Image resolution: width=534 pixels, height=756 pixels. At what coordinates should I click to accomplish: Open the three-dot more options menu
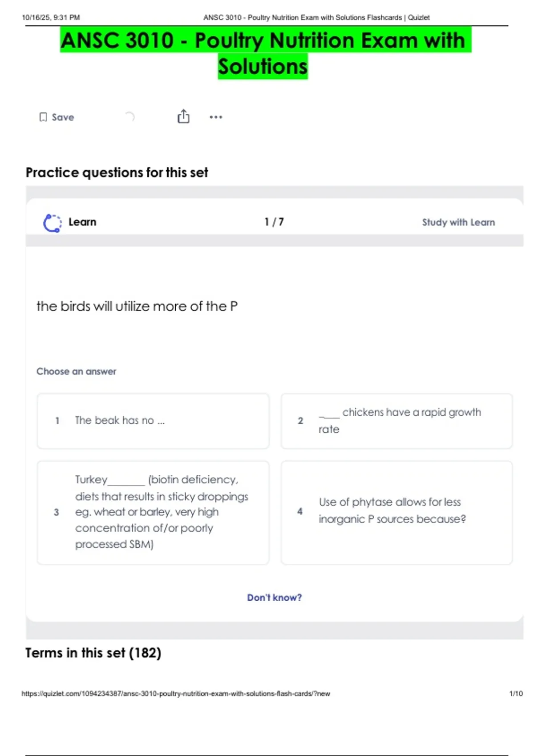tap(216, 117)
